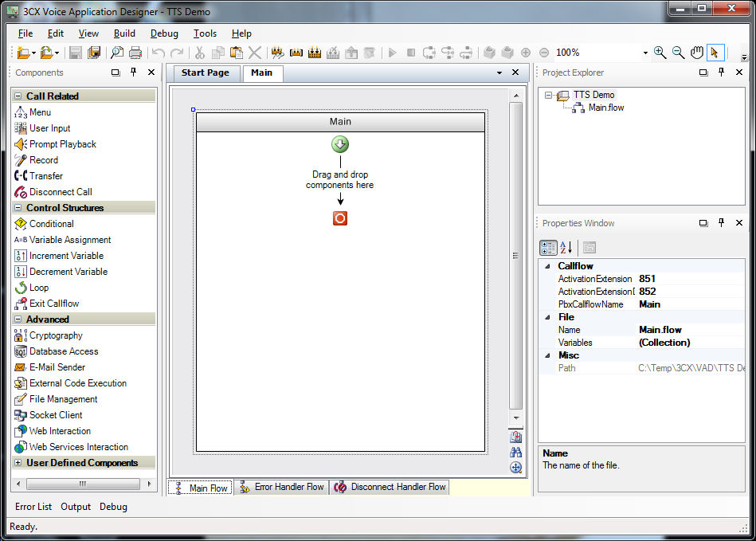Click the green start node in Main flow
This screenshot has width=756, height=541.
(340, 144)
